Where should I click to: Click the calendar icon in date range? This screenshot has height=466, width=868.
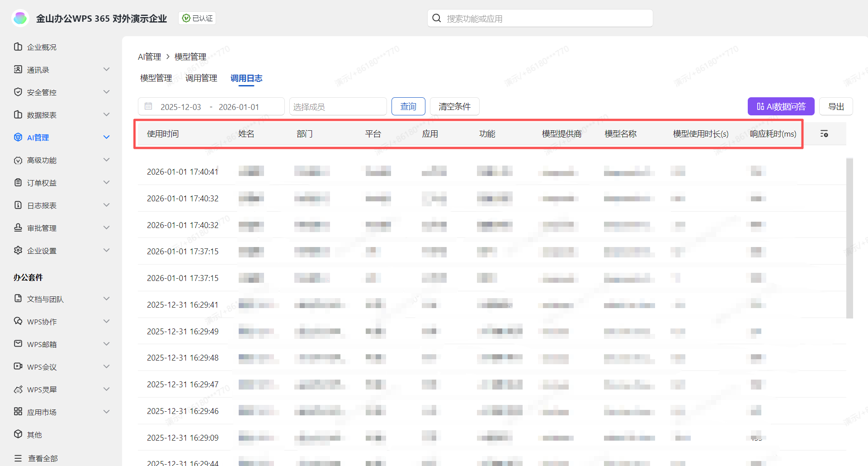(148, 106)
